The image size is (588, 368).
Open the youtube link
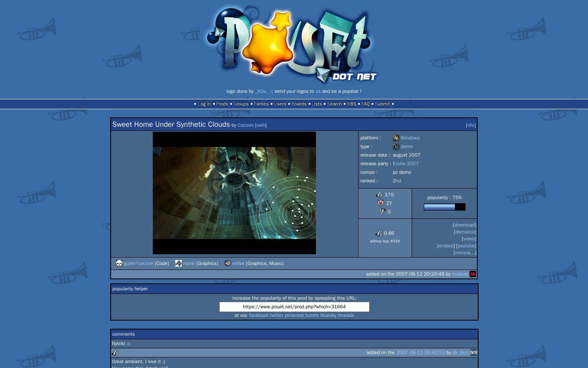(x=466, y=246)
